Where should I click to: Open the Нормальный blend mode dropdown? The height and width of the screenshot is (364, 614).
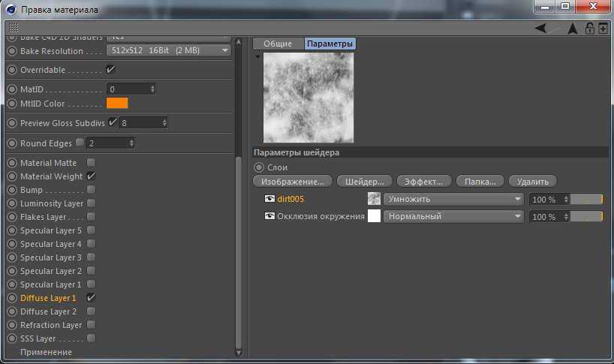tap(453, 216)
